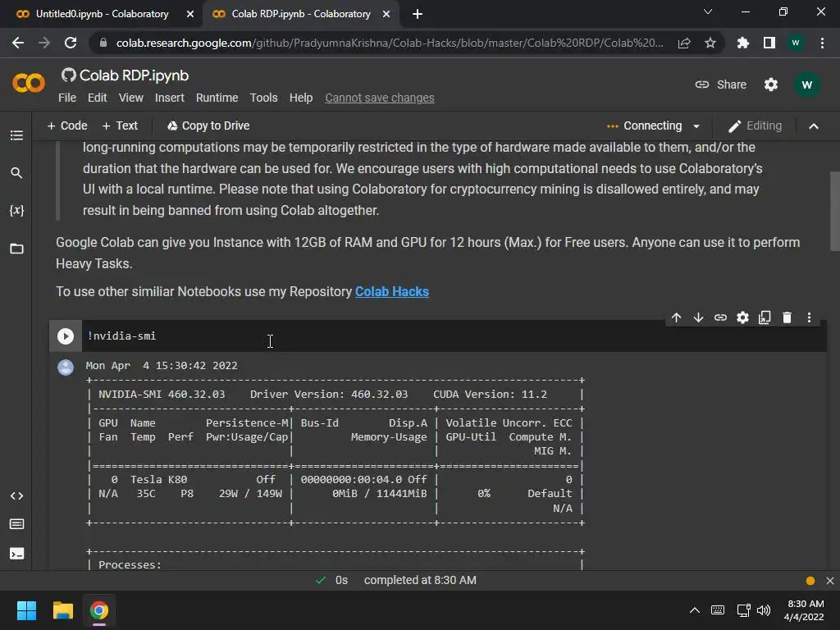Screen dimensions: 840x630
Task: Click the cell output user avatar icon
Action: [x=66, y=367]
